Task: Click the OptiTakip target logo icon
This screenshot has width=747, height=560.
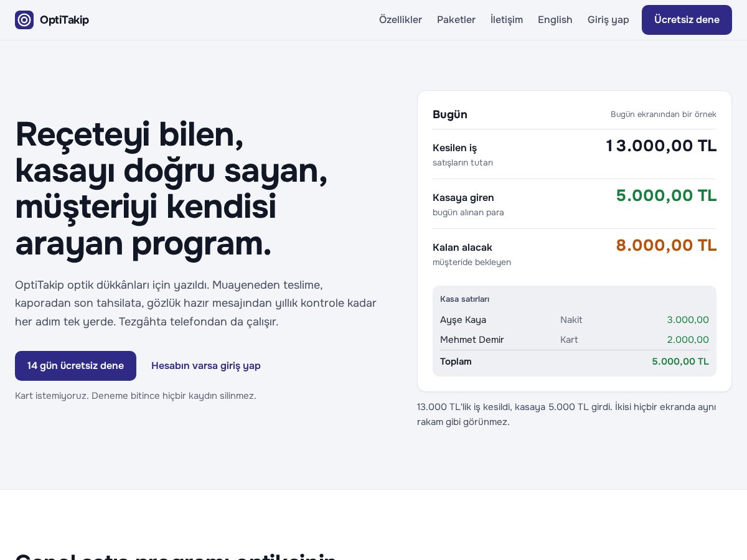Action: tap(24, 20)
